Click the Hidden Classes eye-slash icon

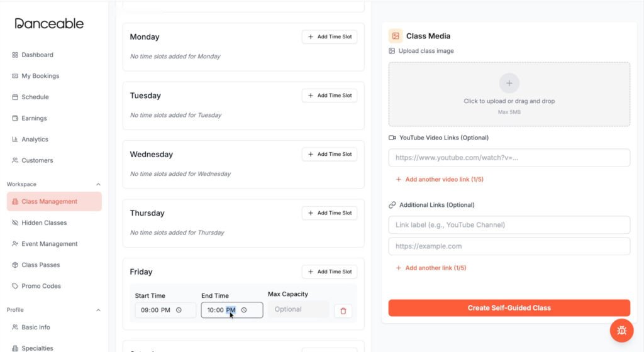click(15, 223)
